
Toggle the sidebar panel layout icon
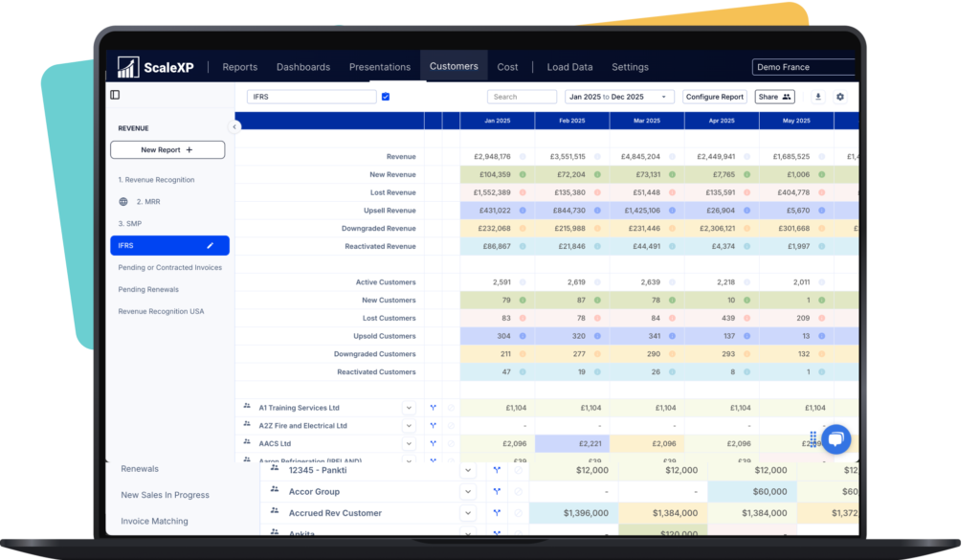pyautogui.click(x=115, y=95)
